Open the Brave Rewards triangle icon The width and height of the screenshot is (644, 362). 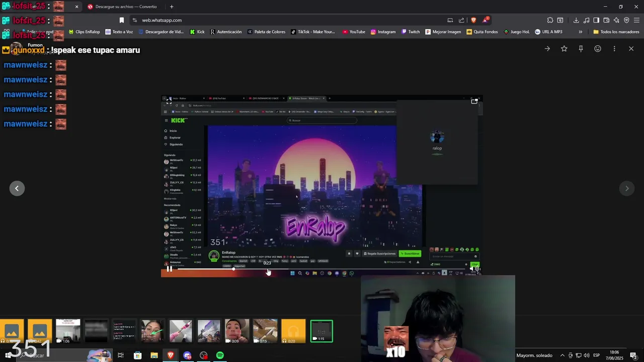(486, 20)
